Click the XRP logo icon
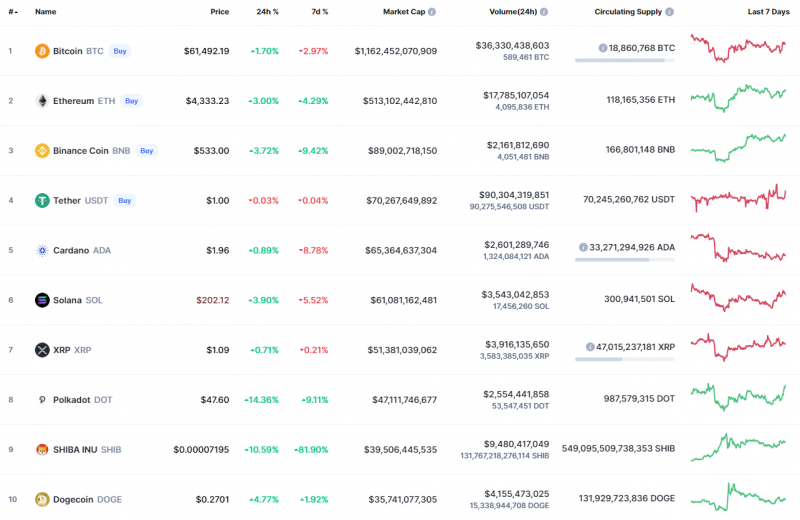This screenshot has width=800, height=520. tap(42, 350)
